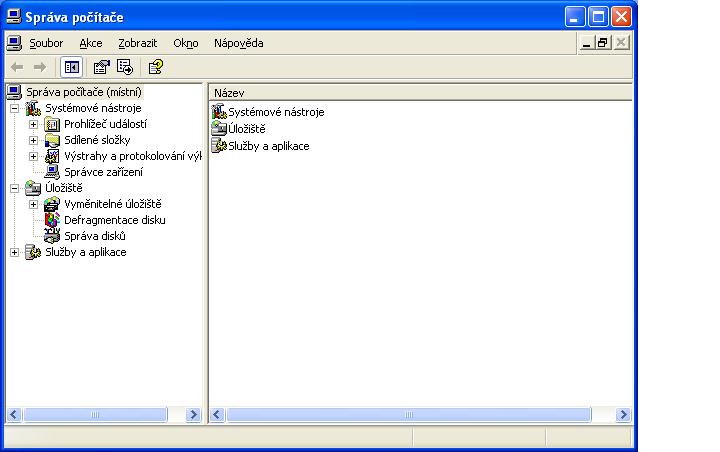Select Systémové nástroje text in right pane
Screen dimensions: 720x452
point(276,112)
